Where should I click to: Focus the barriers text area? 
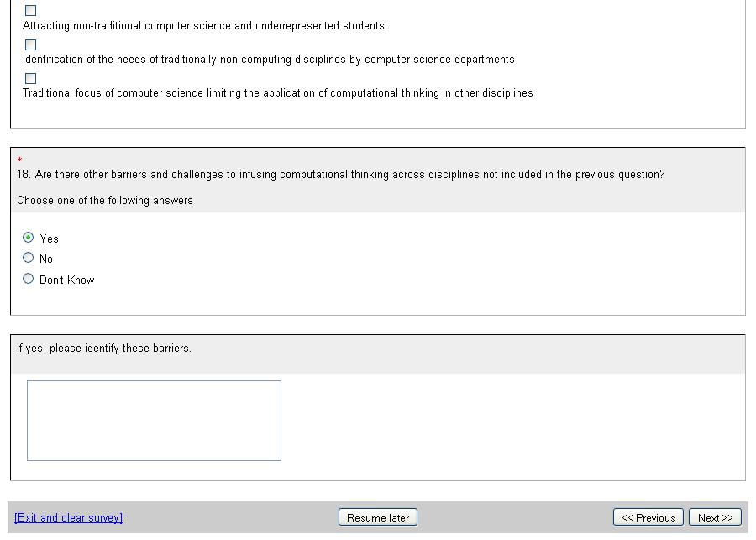click(x=154, y=420)
